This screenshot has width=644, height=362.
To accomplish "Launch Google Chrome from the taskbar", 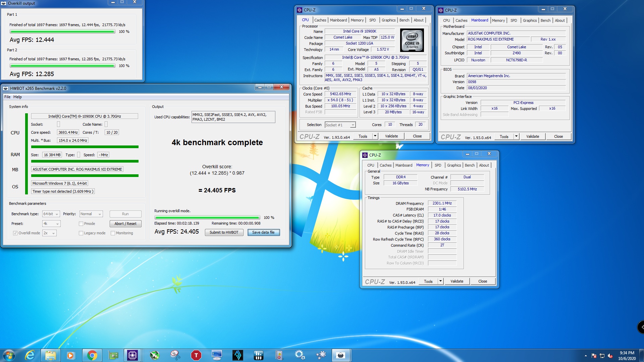I will click(92, 355).
